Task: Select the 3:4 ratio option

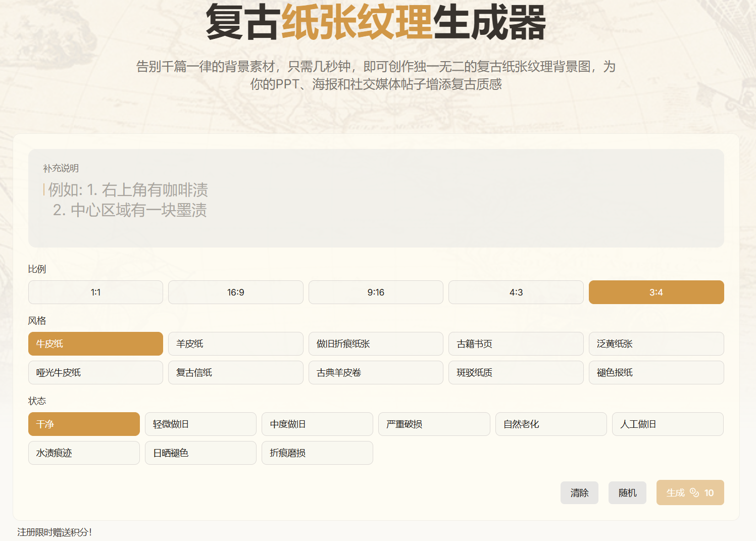Action: pos(656,292)
